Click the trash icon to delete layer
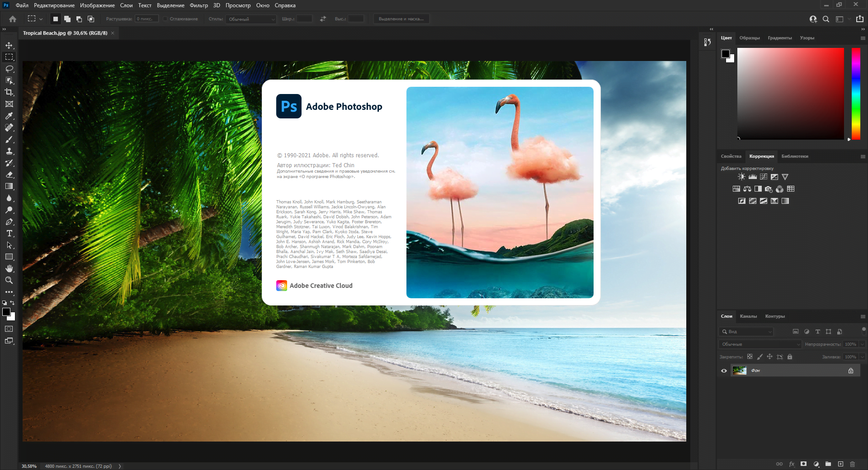868x470 pixels. [x=852, y=464]
